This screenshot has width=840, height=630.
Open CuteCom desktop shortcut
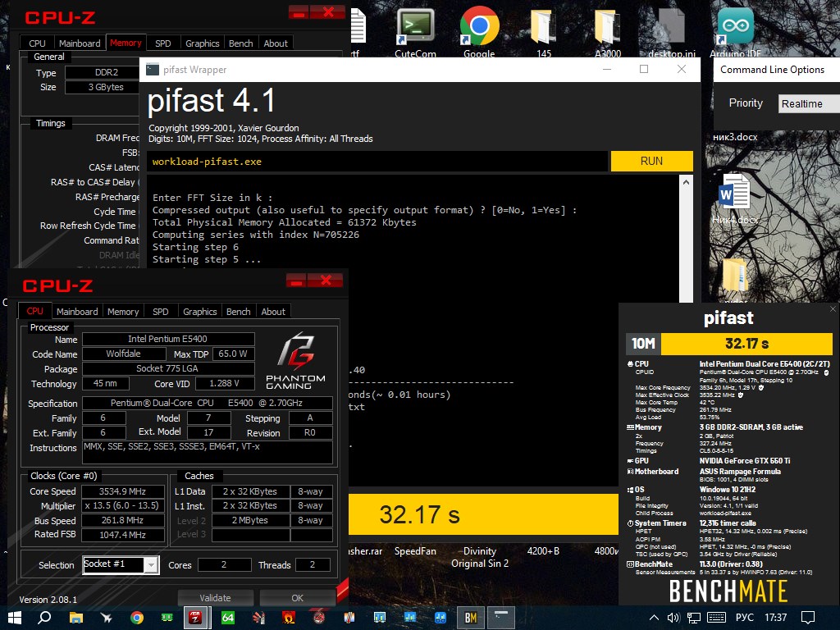415,27
